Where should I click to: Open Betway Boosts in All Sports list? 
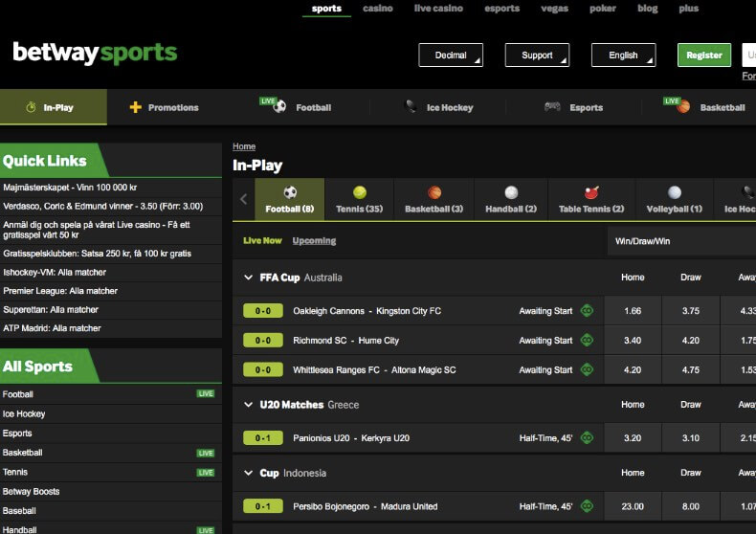[111, 492]
